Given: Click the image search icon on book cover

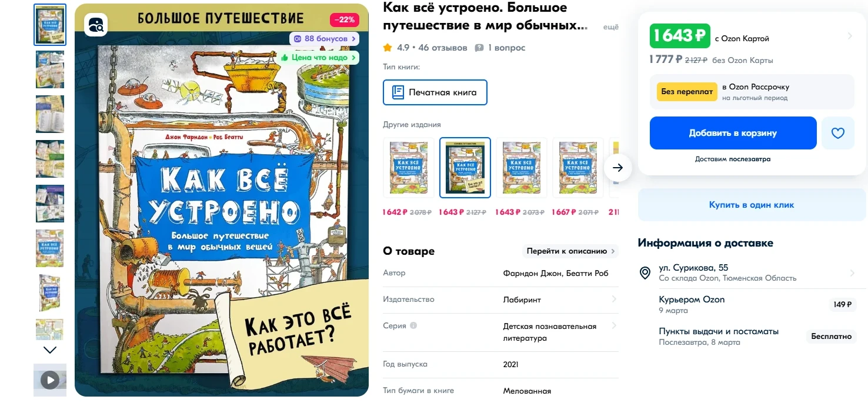Looking at the screenshot, I should tap(96, 25).
